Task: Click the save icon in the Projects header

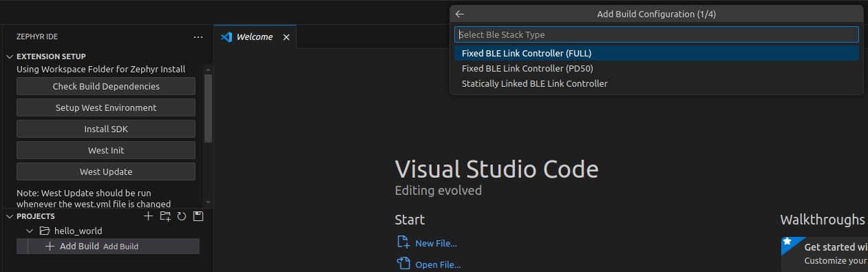Action: tap(198, 216)
